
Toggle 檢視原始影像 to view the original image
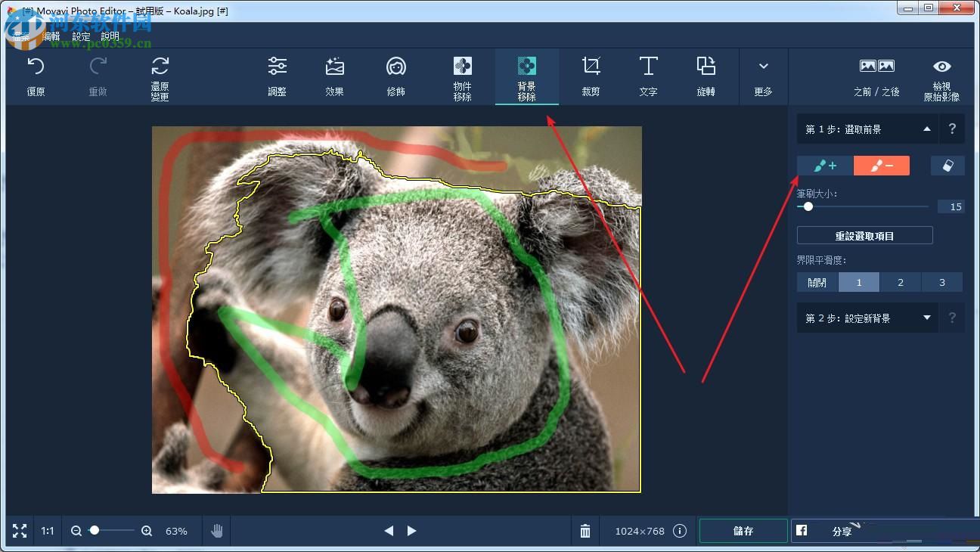point(941,76)
